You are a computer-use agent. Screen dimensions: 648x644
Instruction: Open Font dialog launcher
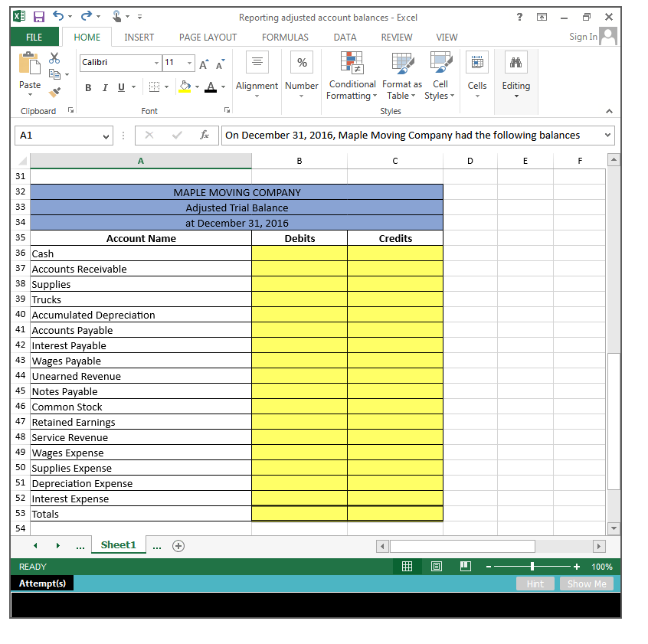(227, 110)
